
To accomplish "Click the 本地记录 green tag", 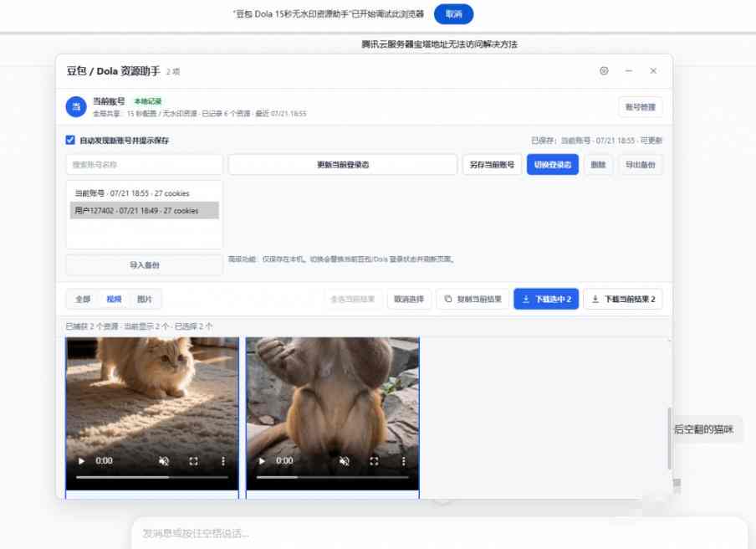I will pyautogui.click(x=147, y=101).
